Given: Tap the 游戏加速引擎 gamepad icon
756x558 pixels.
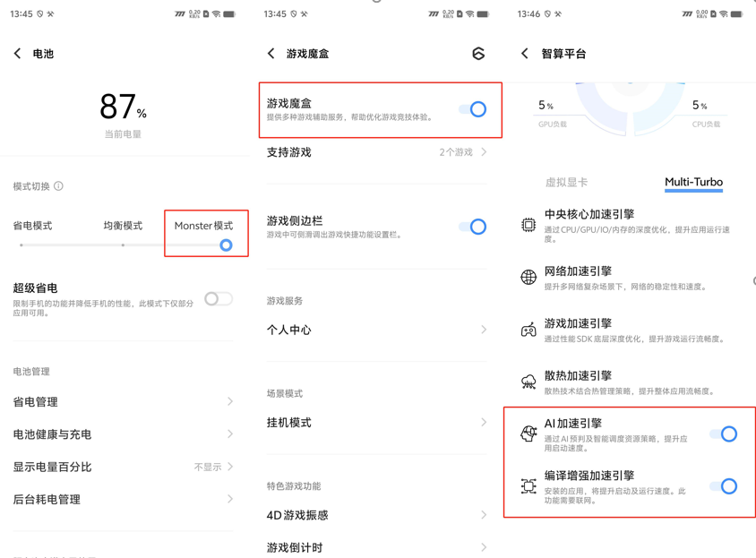Looking at the screenshot, I should coord(528,330).
